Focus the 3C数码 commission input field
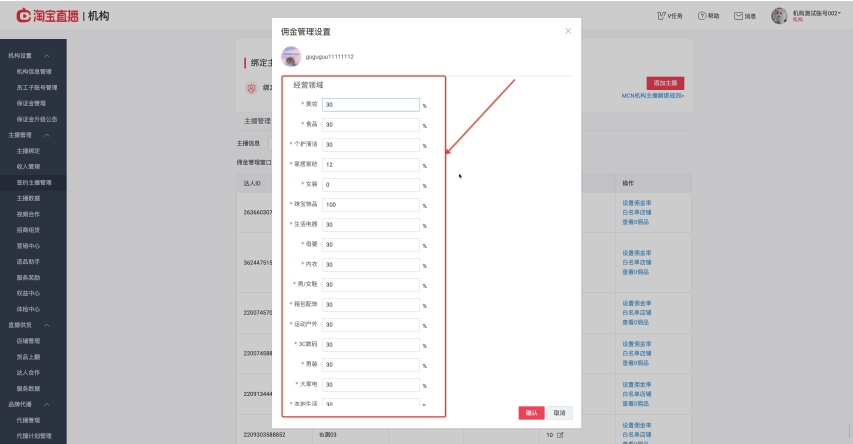 370,344
